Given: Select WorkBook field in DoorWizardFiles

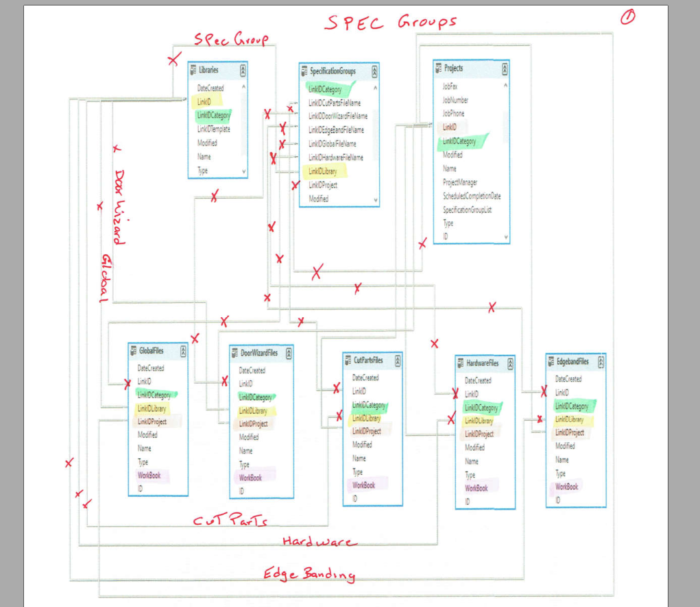Looking at the screenshot, I should click(x=250, y=478).
